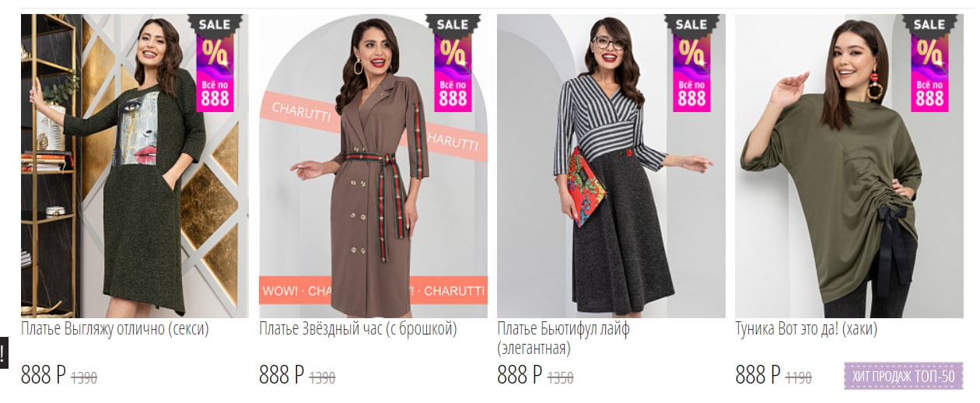Viewport: 980px width, 403px height.
Task: Open Платье Бьютифул лайф (элегантная) link
Action: tap(563, 338)
